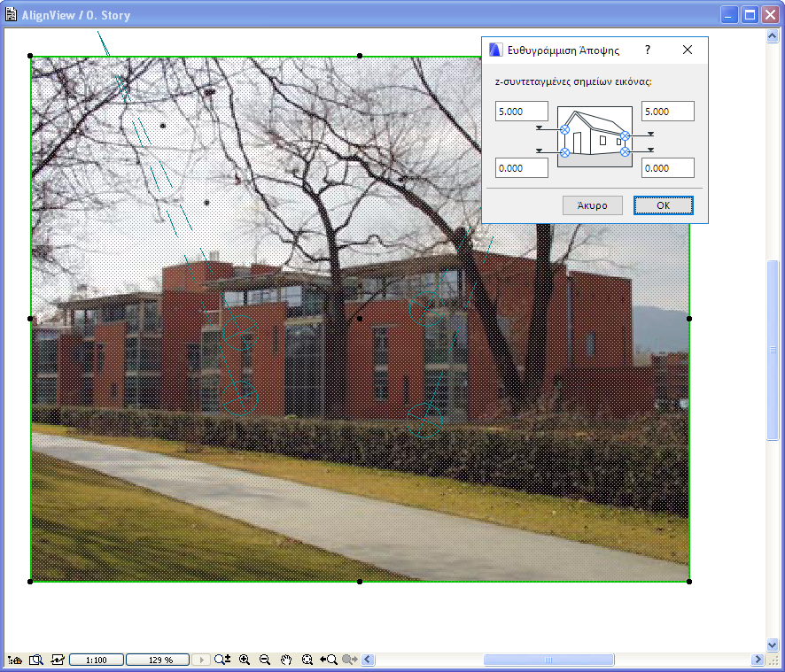
Task: Click the lower-left house corner marker
Action: pos(564,152)
